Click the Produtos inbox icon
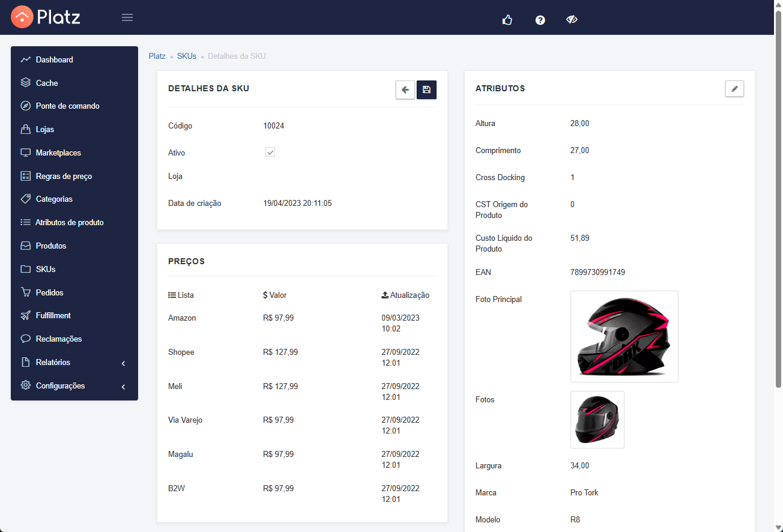This screenshot has width=783, height=532. [x=25, y=246]
